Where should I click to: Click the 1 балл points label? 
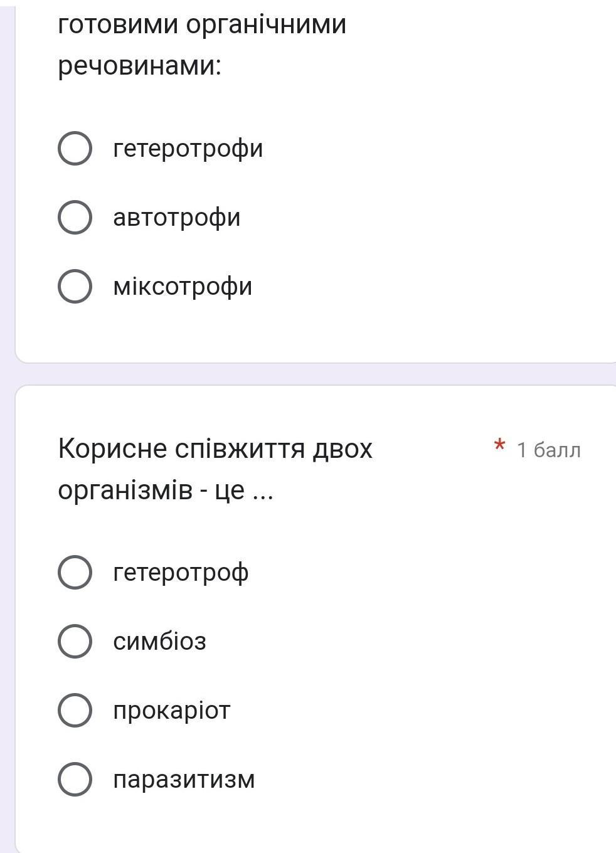548,450
